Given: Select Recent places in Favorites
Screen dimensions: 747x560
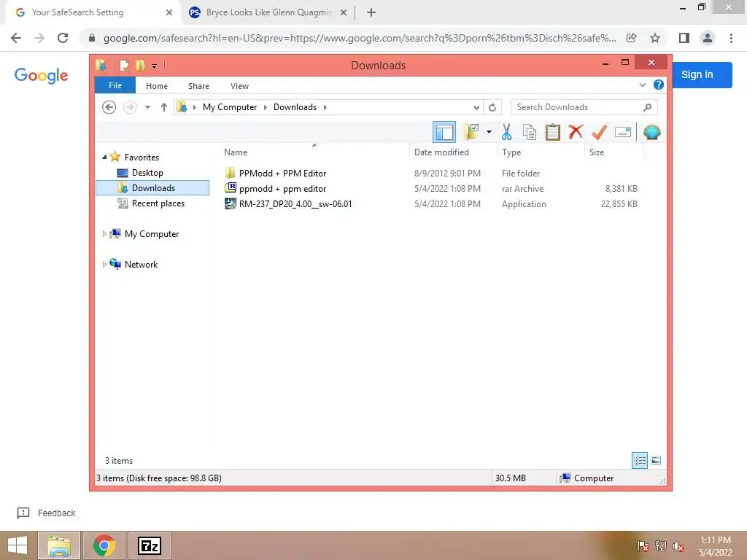Looking at the screenshot, I should coord(158,203).
